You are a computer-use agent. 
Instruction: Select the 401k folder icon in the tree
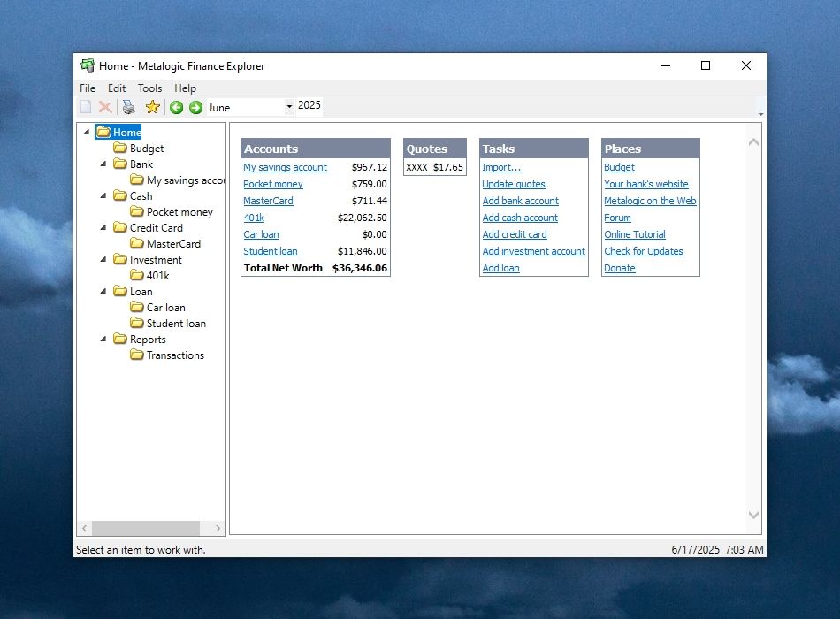137,276
